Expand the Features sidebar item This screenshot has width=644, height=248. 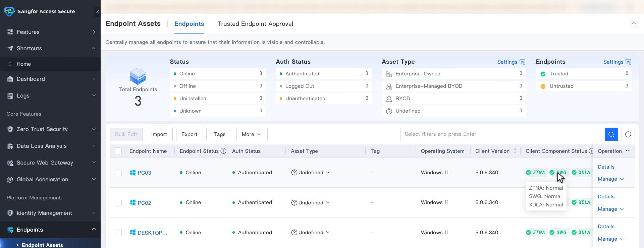pos(50,32)
